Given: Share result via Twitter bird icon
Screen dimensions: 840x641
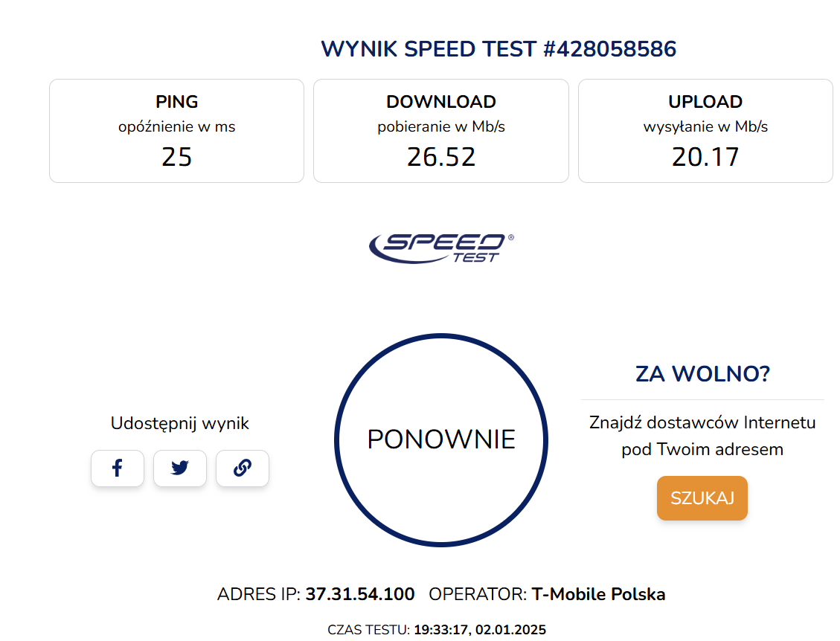Looking at the screenshot, I should click(180, 468).
